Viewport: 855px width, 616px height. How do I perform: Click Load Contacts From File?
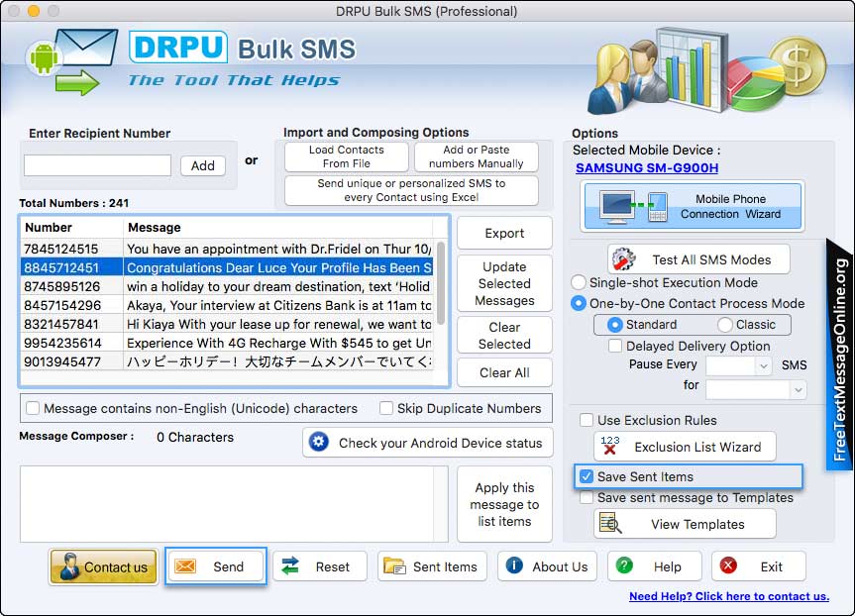[x=346, y=156]
